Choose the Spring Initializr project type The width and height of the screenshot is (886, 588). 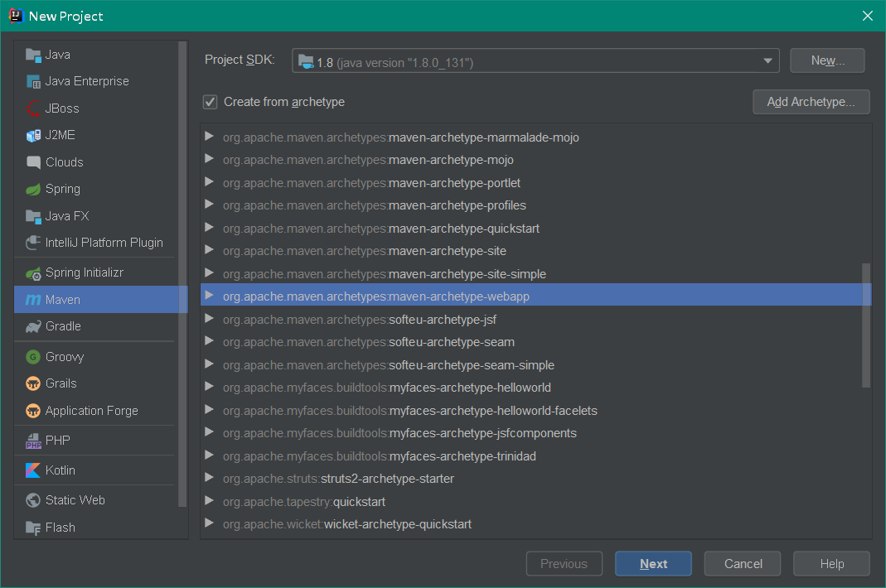click(96, 272)
